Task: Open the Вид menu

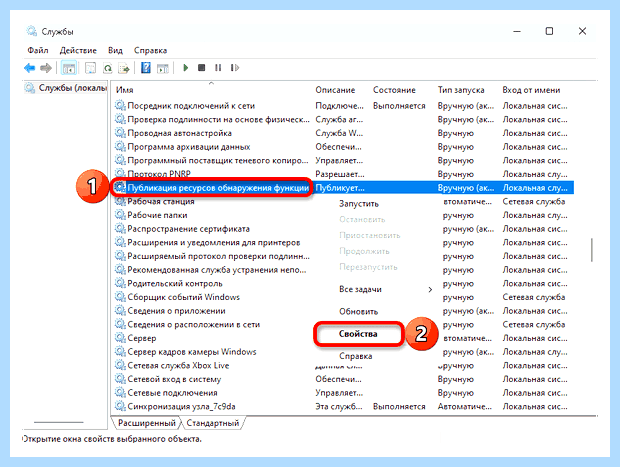Action: pos(115,50)
